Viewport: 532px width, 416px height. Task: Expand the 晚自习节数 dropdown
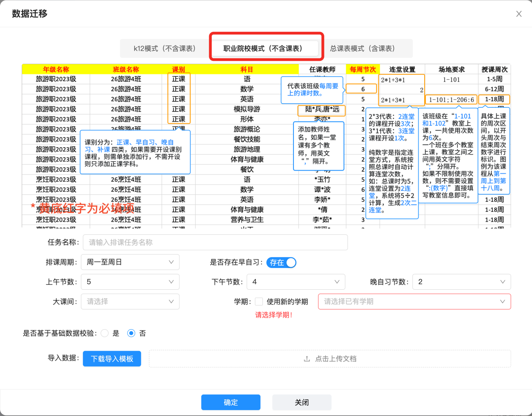pyautogui.click(x=462, y=282)
